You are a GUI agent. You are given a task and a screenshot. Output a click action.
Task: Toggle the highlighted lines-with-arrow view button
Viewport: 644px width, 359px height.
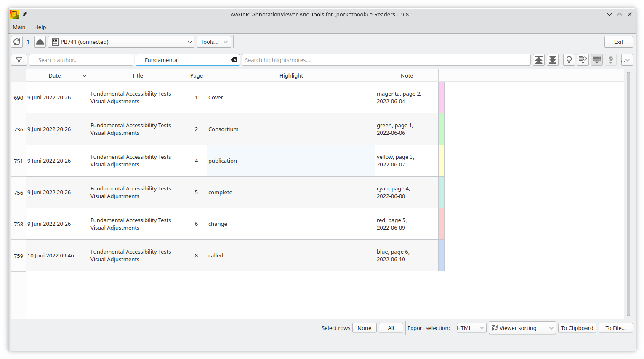[597, 60]
